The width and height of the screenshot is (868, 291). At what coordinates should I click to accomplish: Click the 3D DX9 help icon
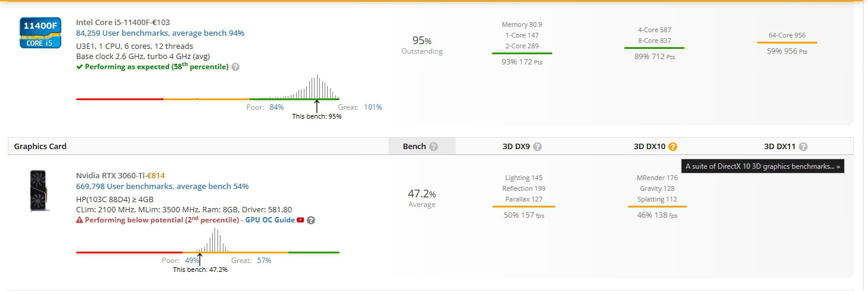(x=537, y=147)
